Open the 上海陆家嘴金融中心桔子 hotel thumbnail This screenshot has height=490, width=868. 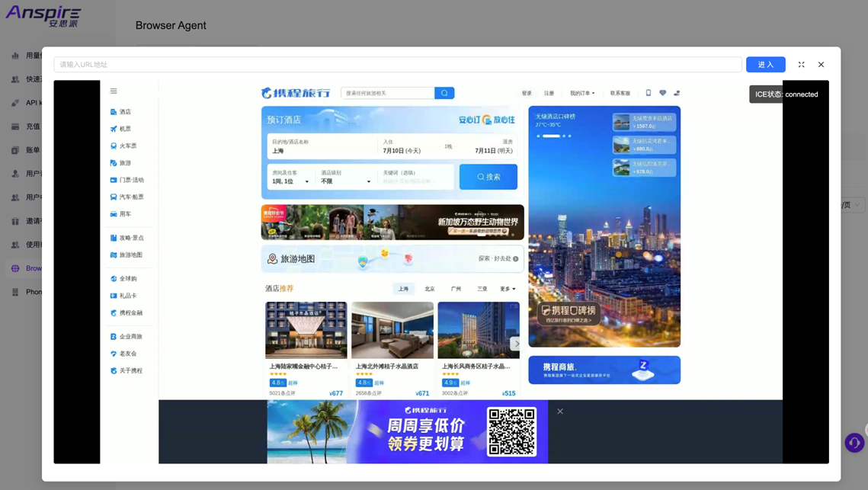tap(306, 330)
